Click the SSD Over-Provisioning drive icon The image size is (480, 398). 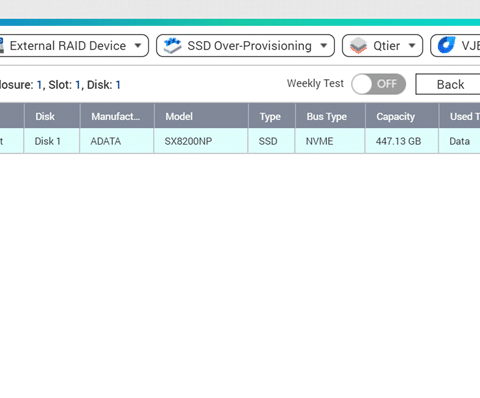tap(172, 46)
